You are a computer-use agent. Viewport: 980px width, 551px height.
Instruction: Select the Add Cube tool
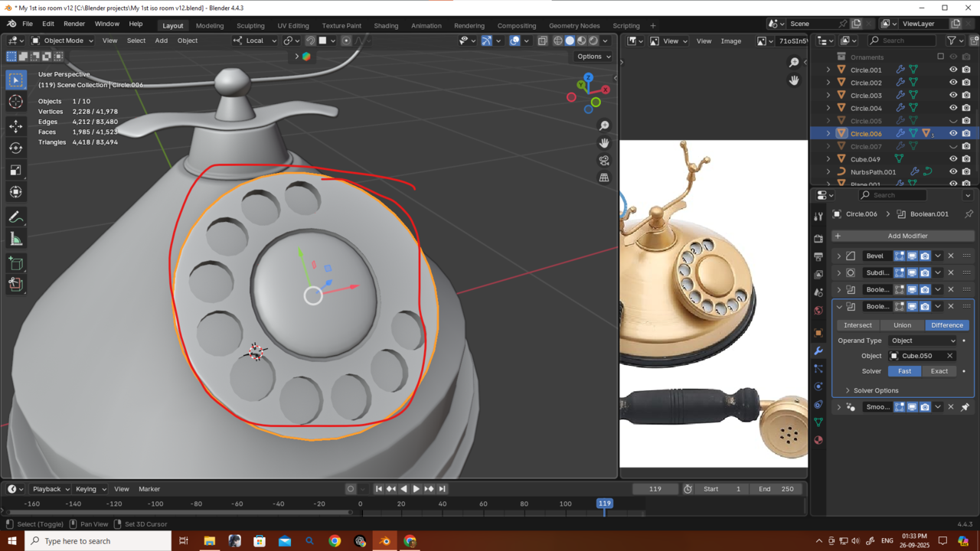coord(16,263)
